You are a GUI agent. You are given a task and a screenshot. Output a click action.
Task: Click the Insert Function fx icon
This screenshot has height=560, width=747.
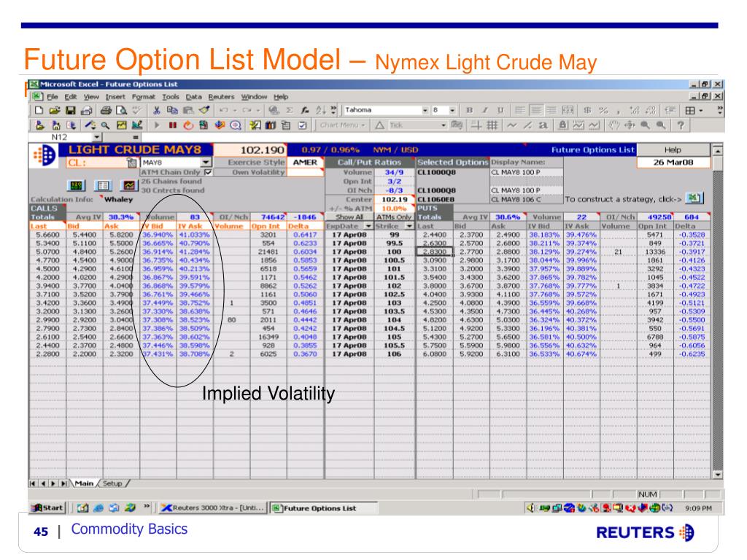pos(304,111)
